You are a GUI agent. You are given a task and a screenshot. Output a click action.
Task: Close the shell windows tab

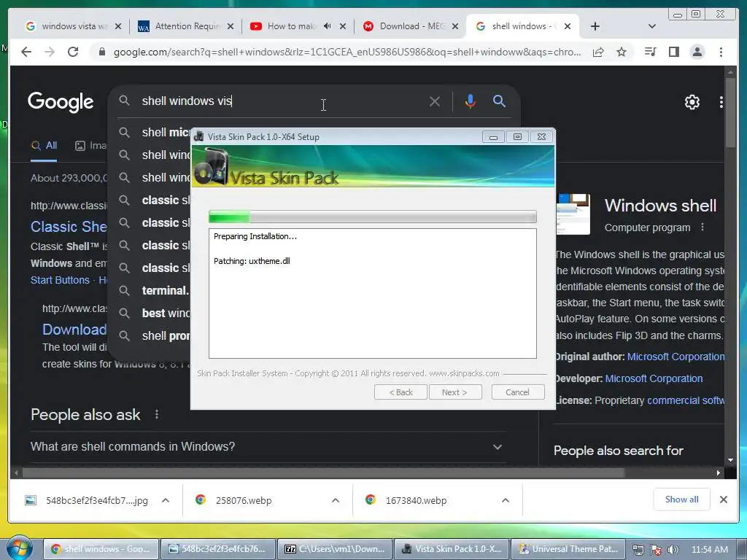[568, 27]
